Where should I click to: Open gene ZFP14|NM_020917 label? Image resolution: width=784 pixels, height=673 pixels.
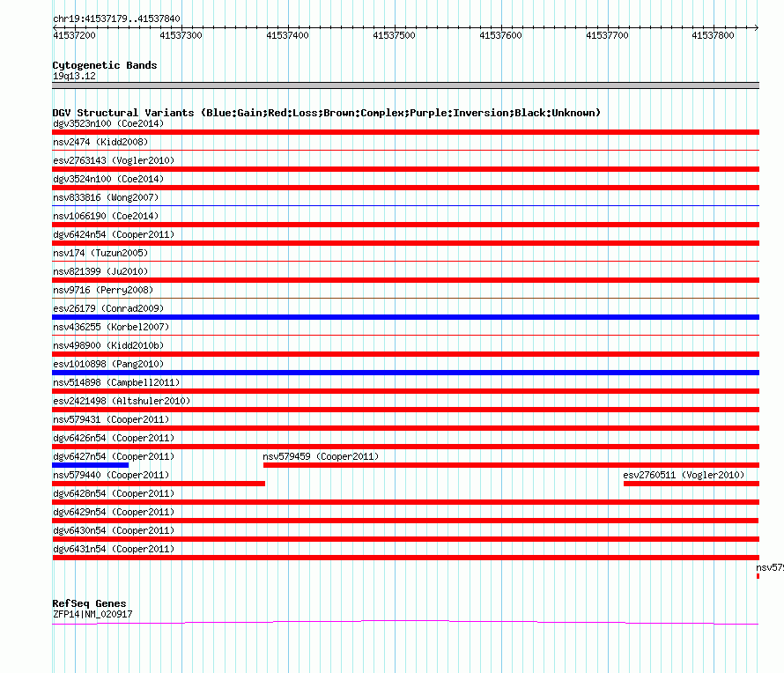point(92,615)
